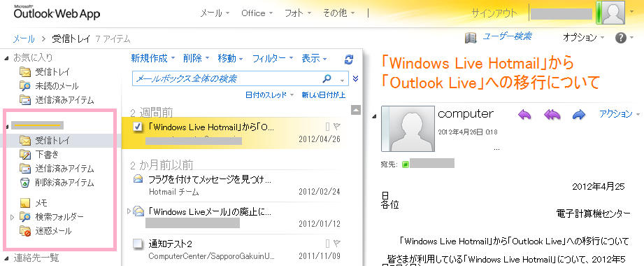Collapse the message header details triangle
This screenshot has height=266, width=644.
[x=374, y=116]
